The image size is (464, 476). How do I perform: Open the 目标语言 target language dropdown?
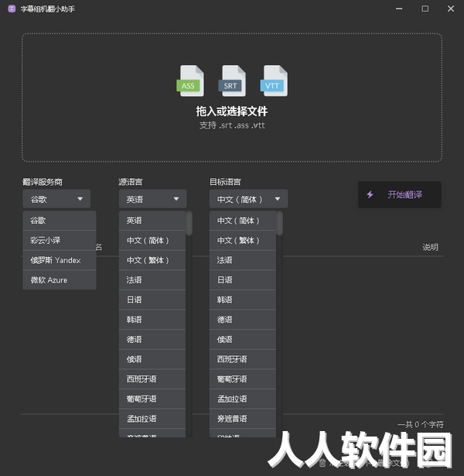248,199
